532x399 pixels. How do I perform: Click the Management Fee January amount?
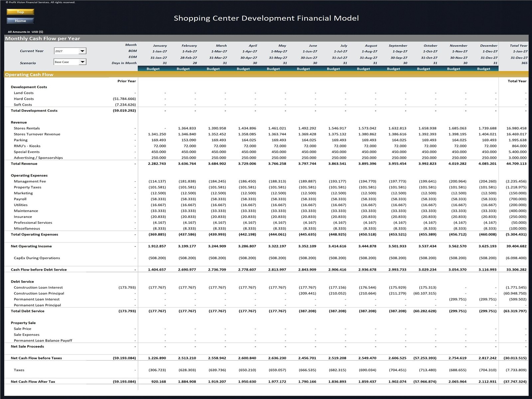click(157, 182)
